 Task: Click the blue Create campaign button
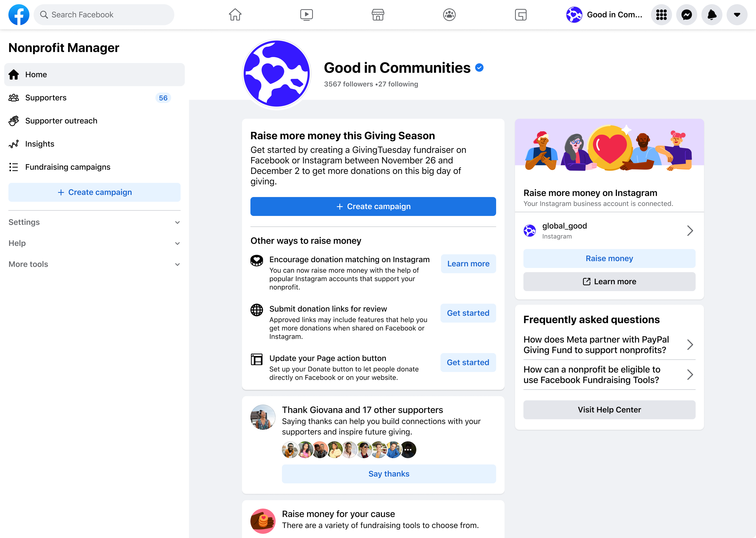373,206
